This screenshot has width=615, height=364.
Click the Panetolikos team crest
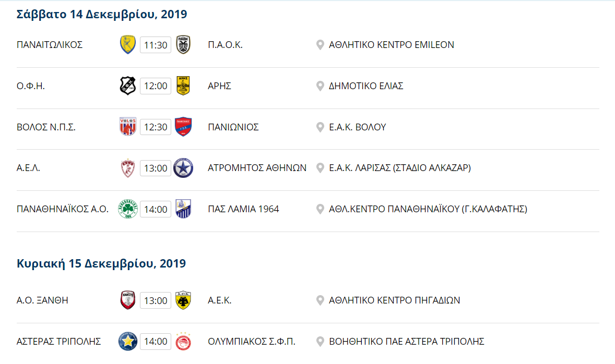pyautogui.click(x=128, y=45)
